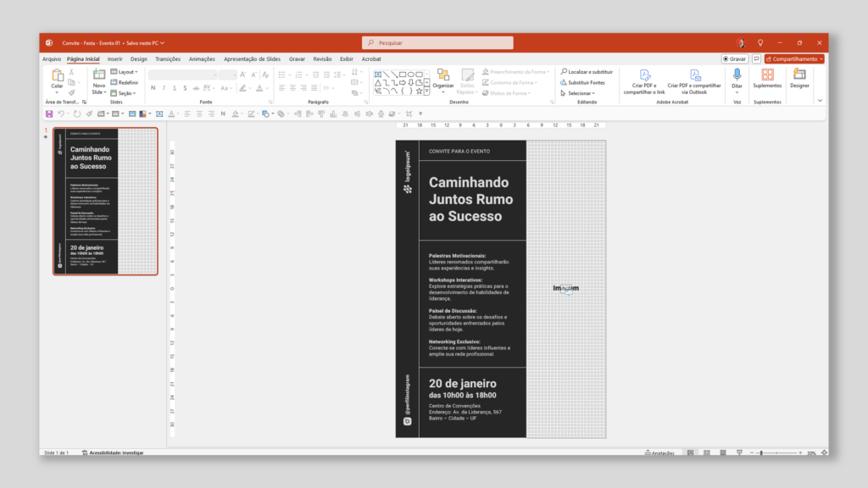The image size is (868, 488).
Task: Open the font name combo box
Action: [183, 75]
